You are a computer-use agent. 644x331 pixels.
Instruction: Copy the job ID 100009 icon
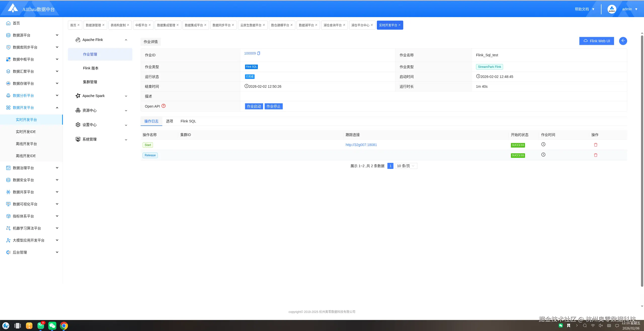[259, 53]
